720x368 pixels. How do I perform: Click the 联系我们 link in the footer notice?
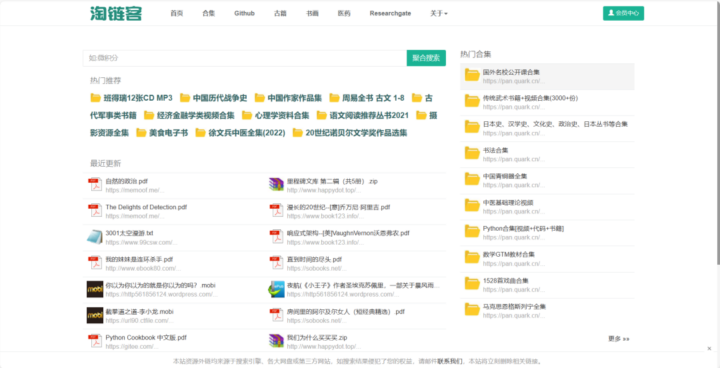click(450, 361)
